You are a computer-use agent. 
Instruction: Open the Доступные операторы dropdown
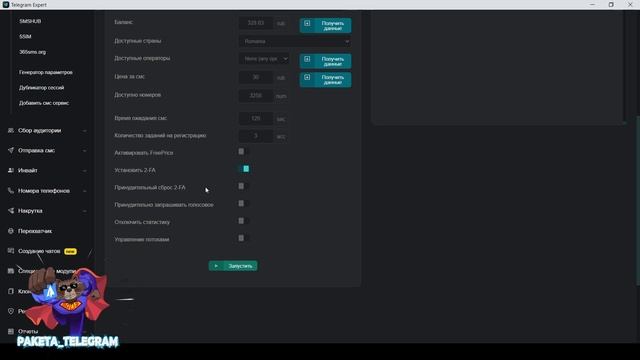[264, 59]
